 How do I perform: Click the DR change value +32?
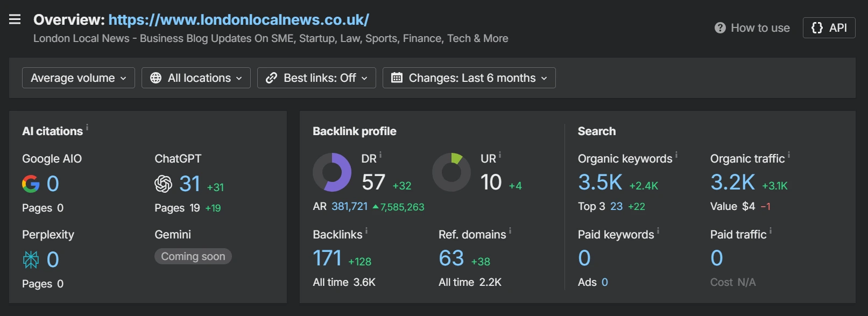point(402,186)
